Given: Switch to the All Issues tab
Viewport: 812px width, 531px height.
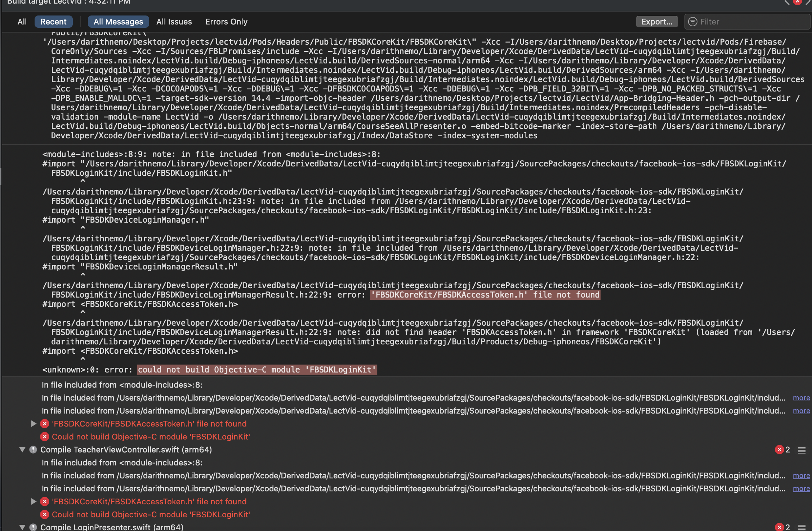Looking at the screenshot, I should (174, 22).
